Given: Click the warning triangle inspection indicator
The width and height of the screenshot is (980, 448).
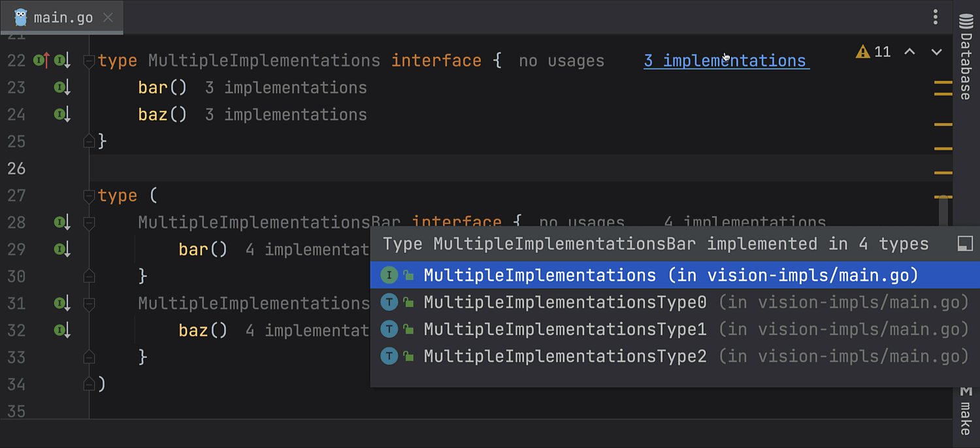Looking at the screenshot, I should click(863, 52).
